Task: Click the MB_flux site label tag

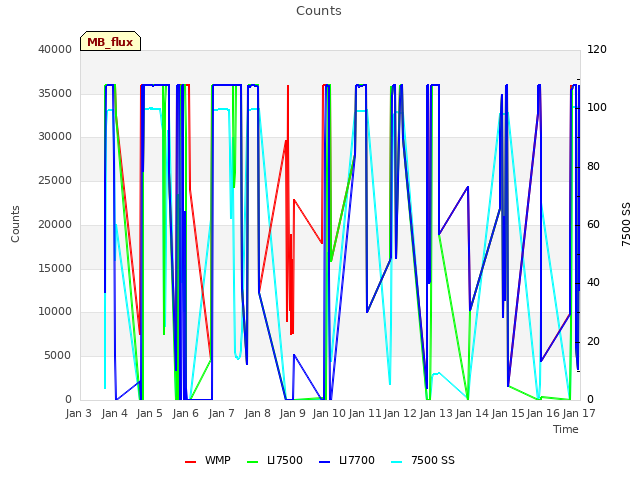Action: 110,41
